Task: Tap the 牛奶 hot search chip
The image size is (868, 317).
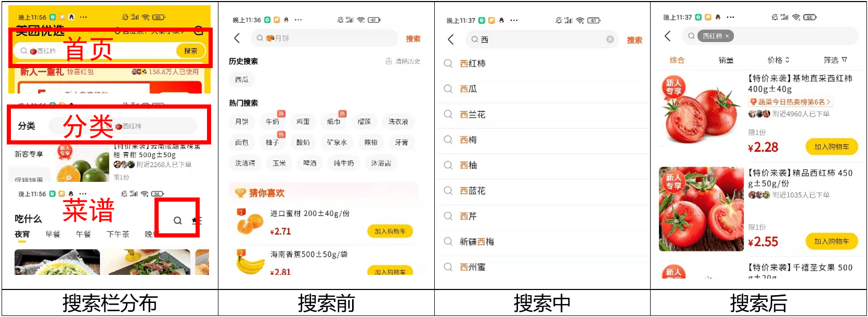Action: (x=273, y=122)
